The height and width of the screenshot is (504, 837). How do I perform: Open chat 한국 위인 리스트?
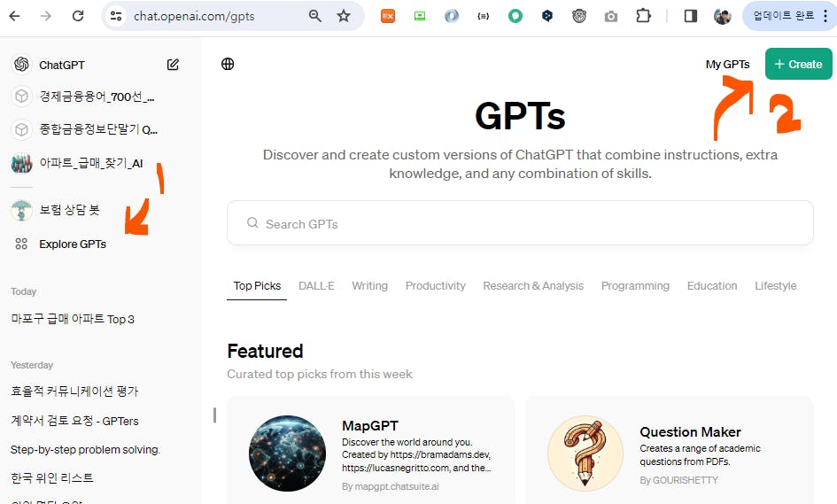point(51,477)
